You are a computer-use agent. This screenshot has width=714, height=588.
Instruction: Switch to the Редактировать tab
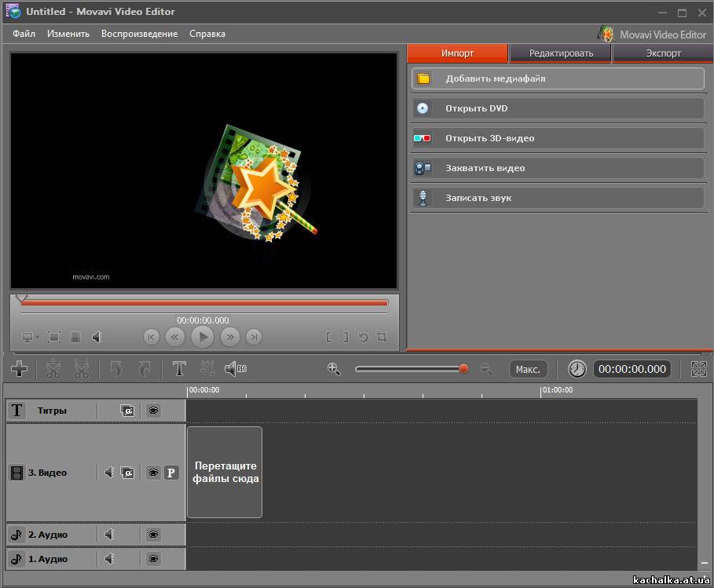[x=560, y=53]
